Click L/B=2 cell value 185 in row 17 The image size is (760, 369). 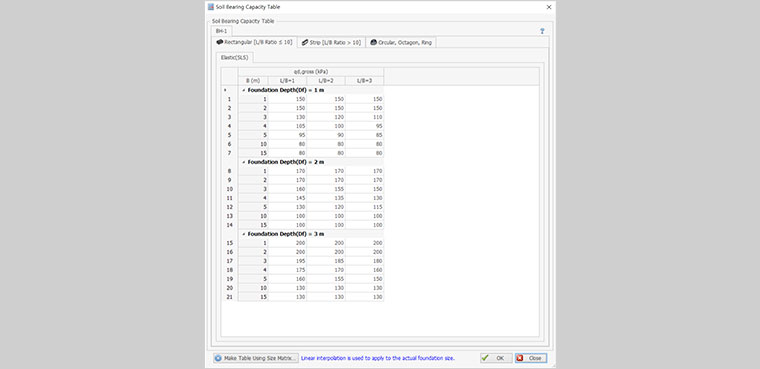pyautogui.click(x=326, y=260)
